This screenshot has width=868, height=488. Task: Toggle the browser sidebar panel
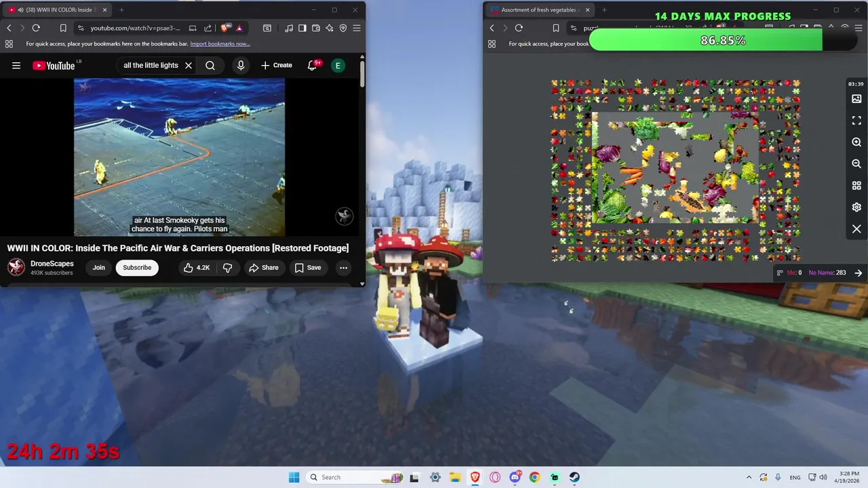[302, 28]
